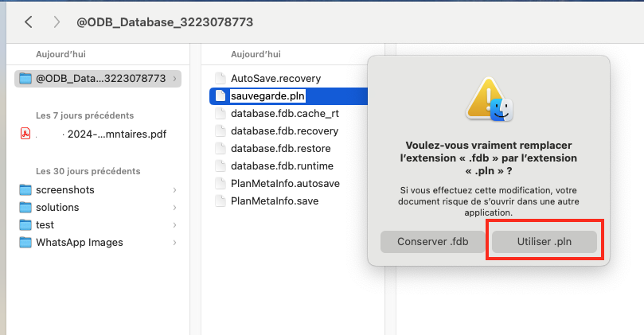The height and width of the screenshot is (335, 644).
Task: Select database.fdb.restore file
Action: 280,149
